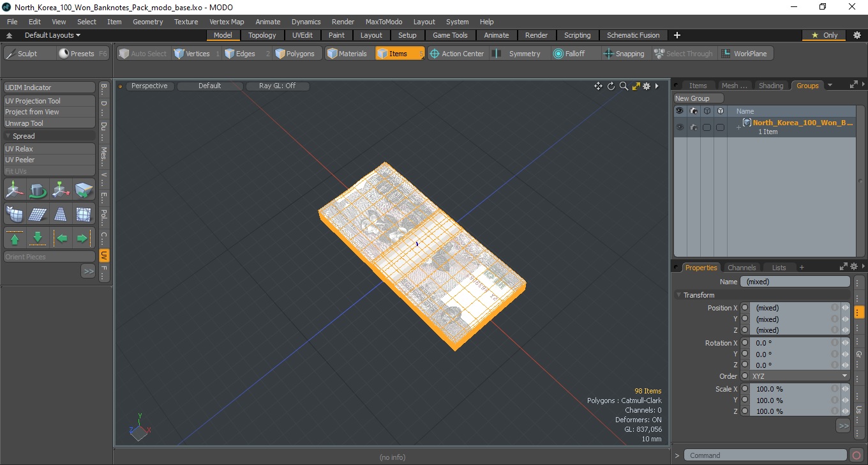The width and height of the screenshot is (868, 465).
Task: Add a new layout tab with plus icon
Action: coord(677,35)
